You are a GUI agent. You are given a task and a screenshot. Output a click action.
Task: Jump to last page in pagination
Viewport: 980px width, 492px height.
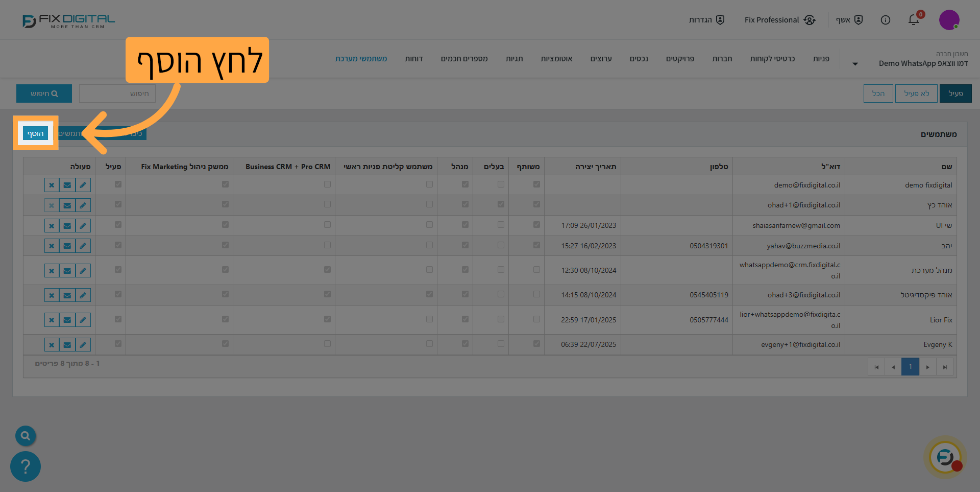945,367
